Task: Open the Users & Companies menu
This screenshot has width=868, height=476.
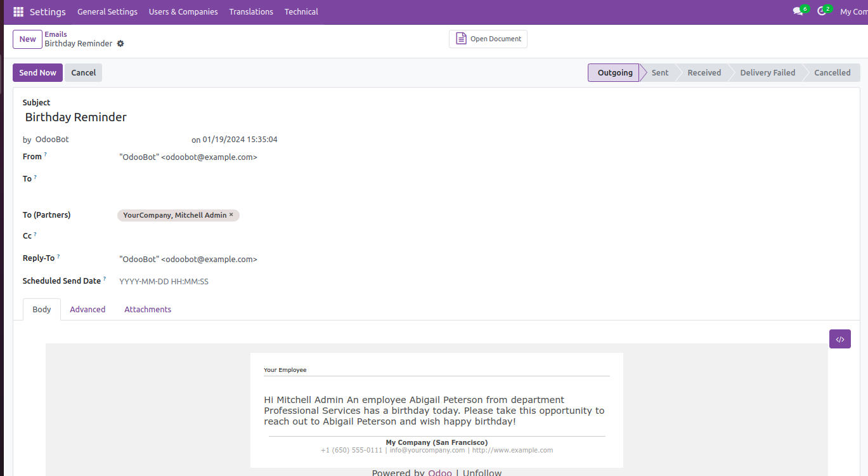Action: tap(183, 12)
